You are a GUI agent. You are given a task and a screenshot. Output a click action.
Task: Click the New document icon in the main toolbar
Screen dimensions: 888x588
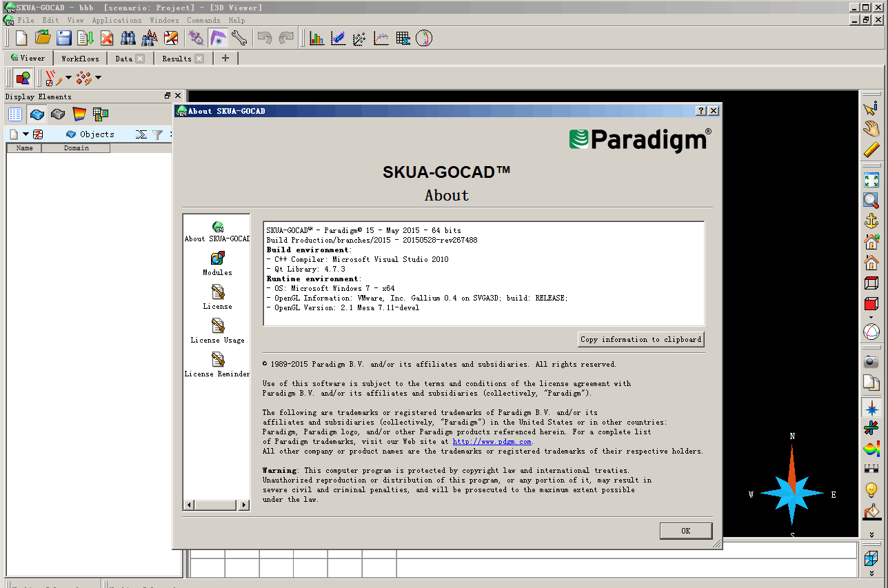tap(21, 38)
